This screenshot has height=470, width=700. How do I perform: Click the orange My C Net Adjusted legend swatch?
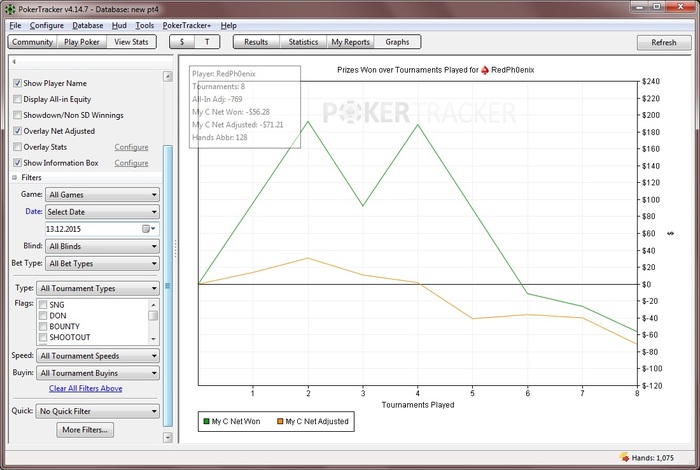pos(280,421)
